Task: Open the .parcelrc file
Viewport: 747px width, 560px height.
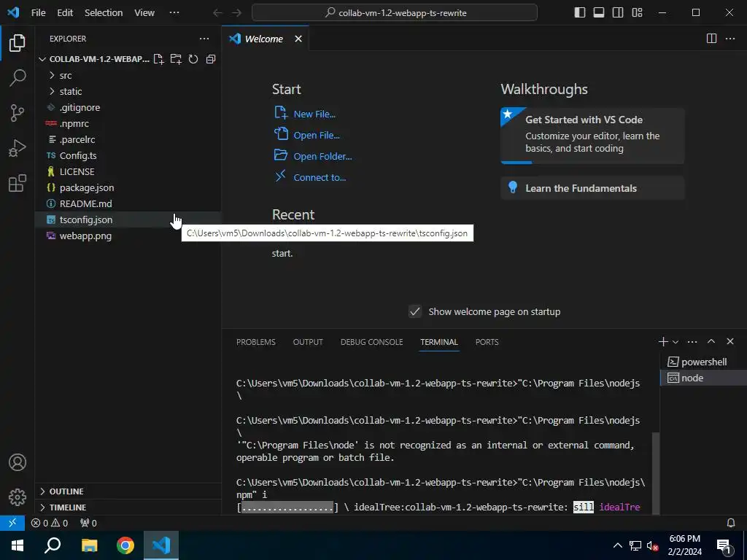Action: (x=128, y=139)
